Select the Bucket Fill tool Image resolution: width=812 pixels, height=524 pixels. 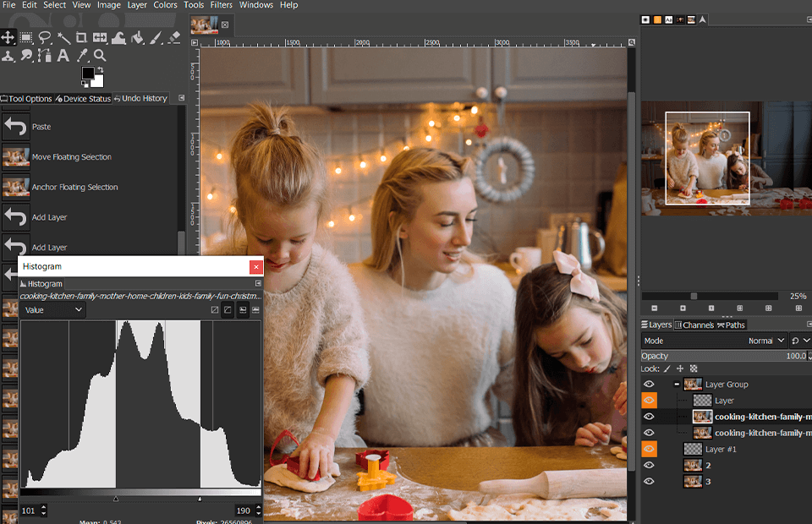137,37
